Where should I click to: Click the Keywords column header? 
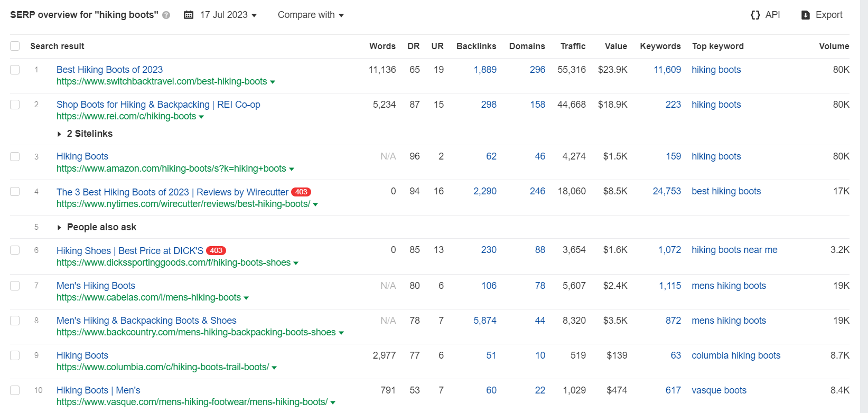660,46
